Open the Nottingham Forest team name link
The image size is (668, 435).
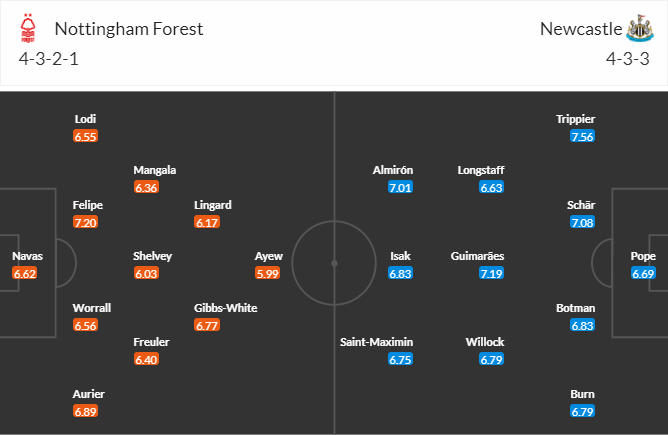point(129,28)
